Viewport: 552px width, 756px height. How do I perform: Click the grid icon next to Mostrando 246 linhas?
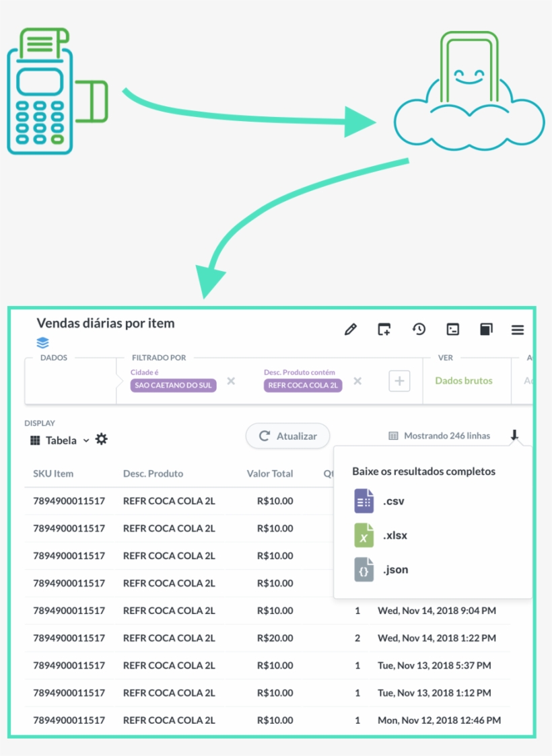click(x=392, y=436)
